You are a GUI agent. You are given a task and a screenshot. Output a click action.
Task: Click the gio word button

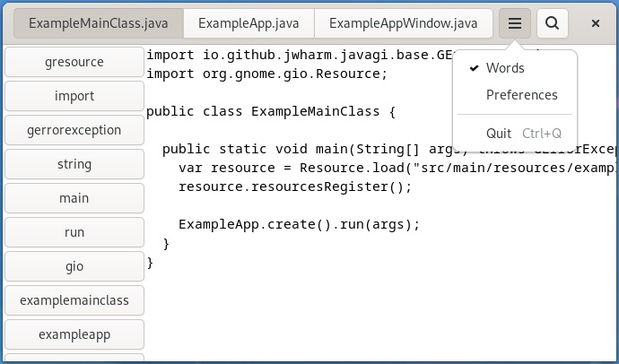[74, 266]
